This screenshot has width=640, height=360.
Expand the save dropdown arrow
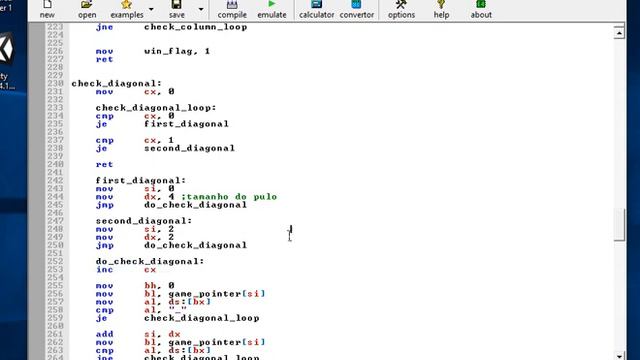[x=201, y=9]
